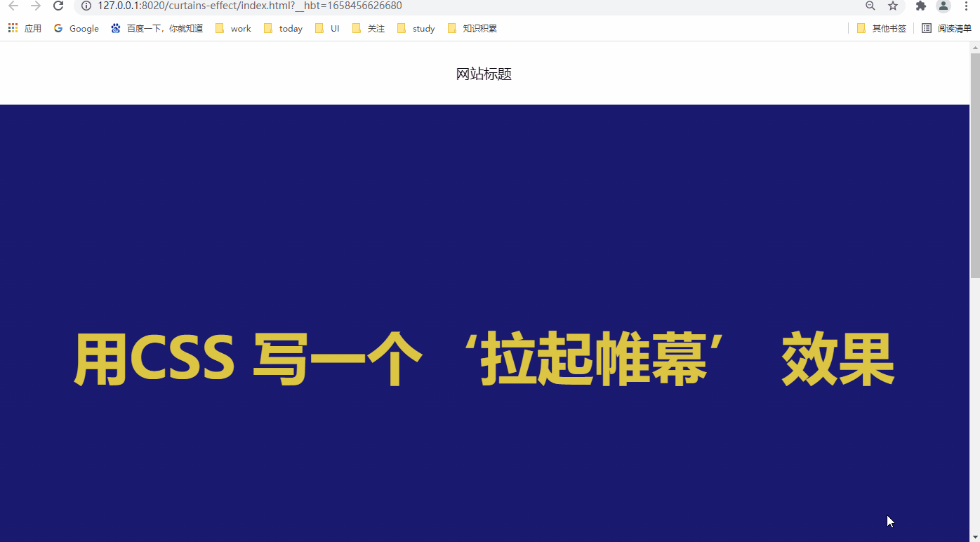Click the browser profile avatar icon

point(943,6)
